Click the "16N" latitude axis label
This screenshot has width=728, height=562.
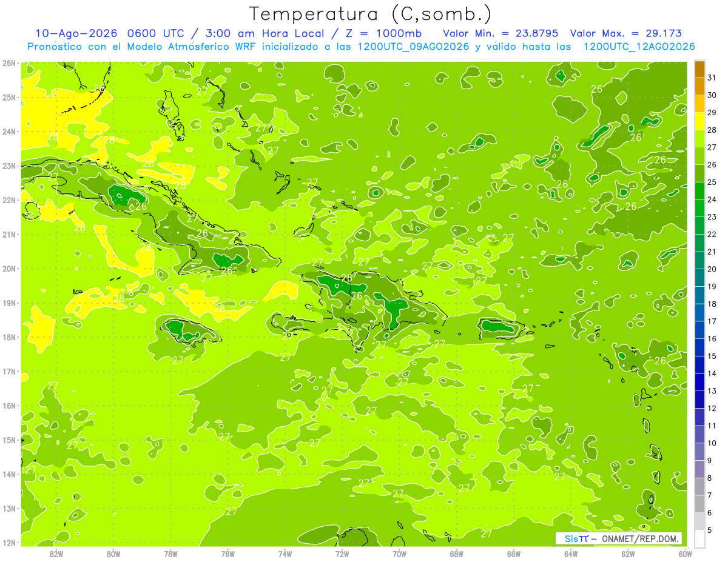click(x=9, y=406)
